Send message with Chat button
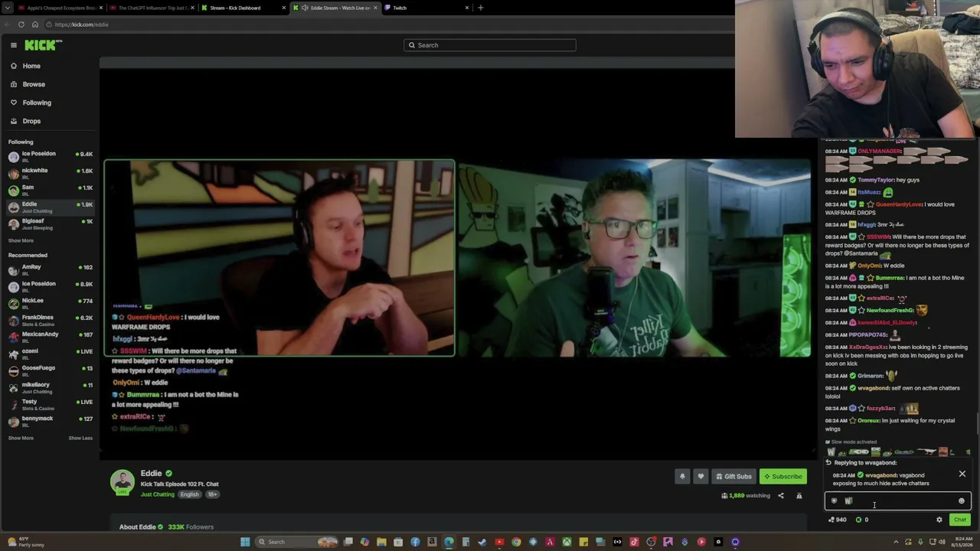This screenshot has height=551, width=980. [x=960, y=520]
